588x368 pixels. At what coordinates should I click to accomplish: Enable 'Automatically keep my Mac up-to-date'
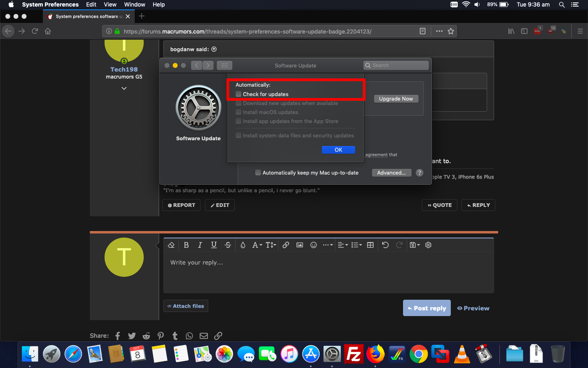258,173
